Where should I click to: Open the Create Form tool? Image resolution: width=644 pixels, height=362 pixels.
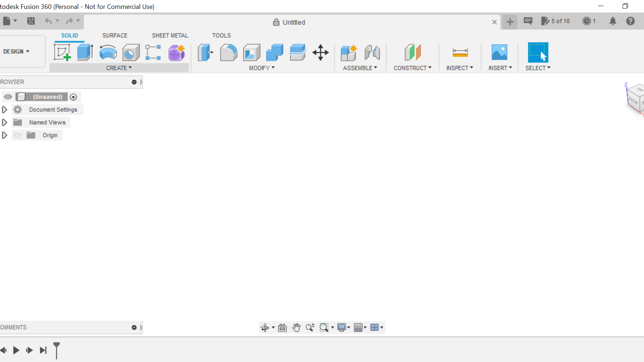[x=177, y=52]
